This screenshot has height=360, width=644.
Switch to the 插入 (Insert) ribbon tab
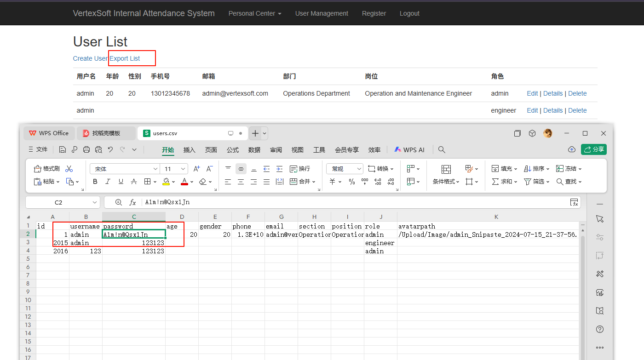tap(190, 150)
